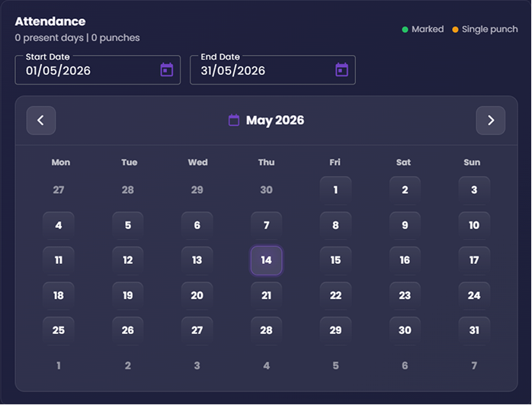The width and height of the screenshot is (532, 405).
Task: Select May 20 in the calendar
Action: click(x=197, y=296)
